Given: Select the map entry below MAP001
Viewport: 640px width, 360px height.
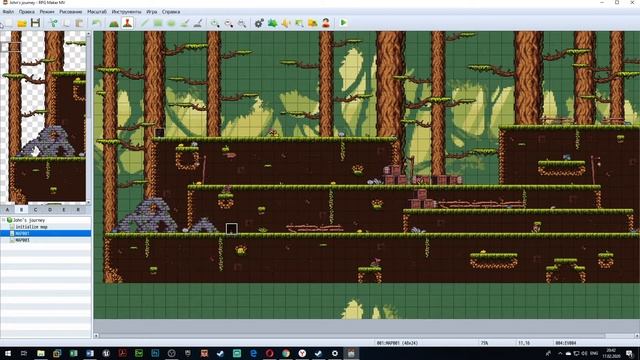Looking at the screenshot, I should click(22, 240).
